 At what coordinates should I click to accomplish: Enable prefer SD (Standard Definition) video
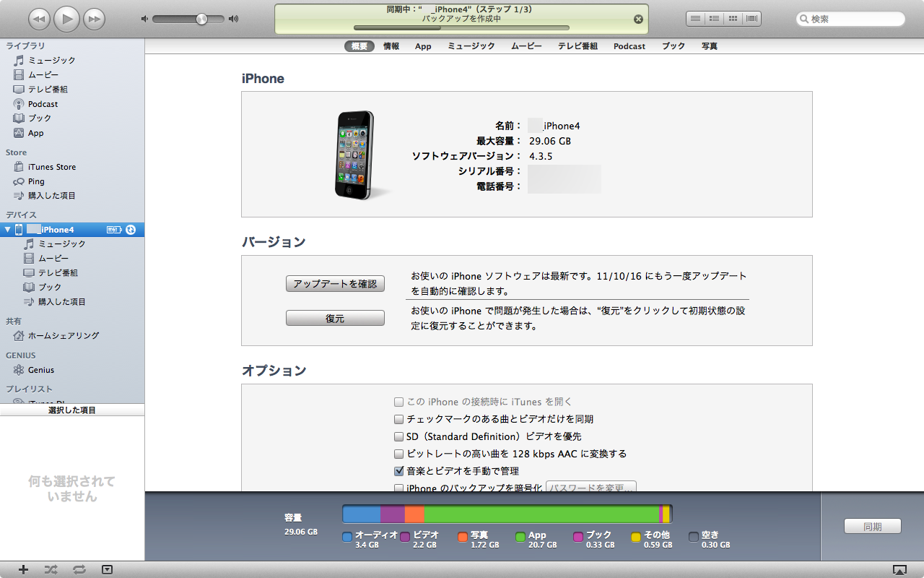pyautogui.click(x=398, y=436)
